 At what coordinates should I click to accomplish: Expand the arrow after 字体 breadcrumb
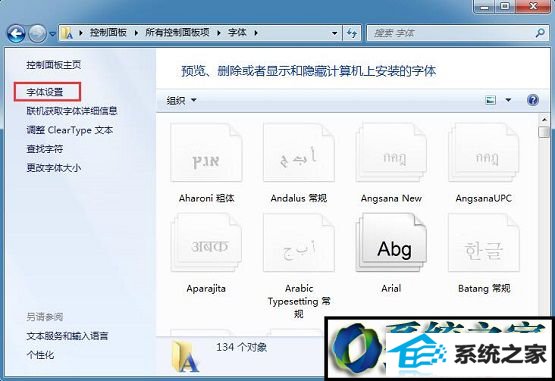(256, 33)
